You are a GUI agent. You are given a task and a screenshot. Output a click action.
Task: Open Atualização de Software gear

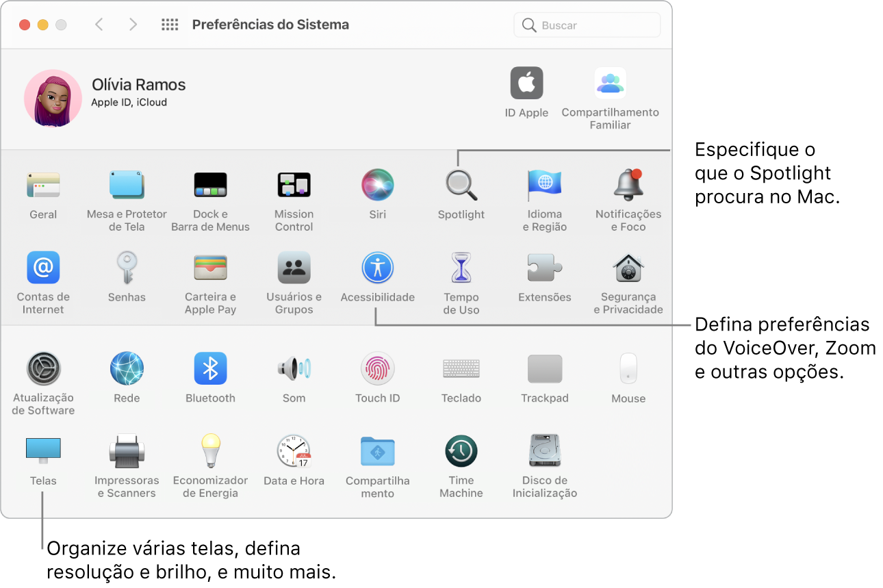point(43,369)
